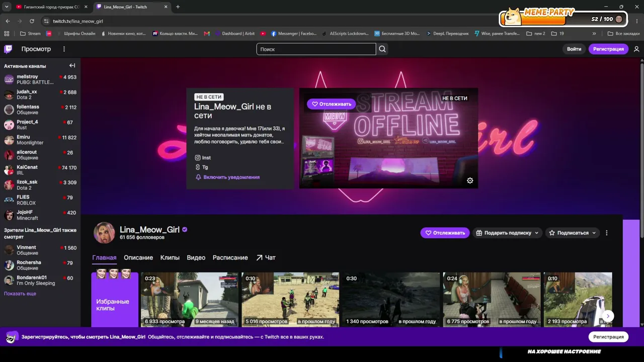This screenshot has height=362, width=644.
Task: Click Регистрация in bottom banner
Action: pyautogui.click(x=608, y=337)
